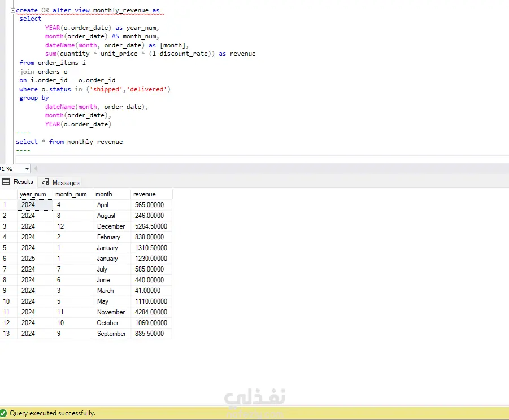Click the revenue value 4284.00000
Image resolution: width=509 pixels, height=420 pixels.
(151, 312)
